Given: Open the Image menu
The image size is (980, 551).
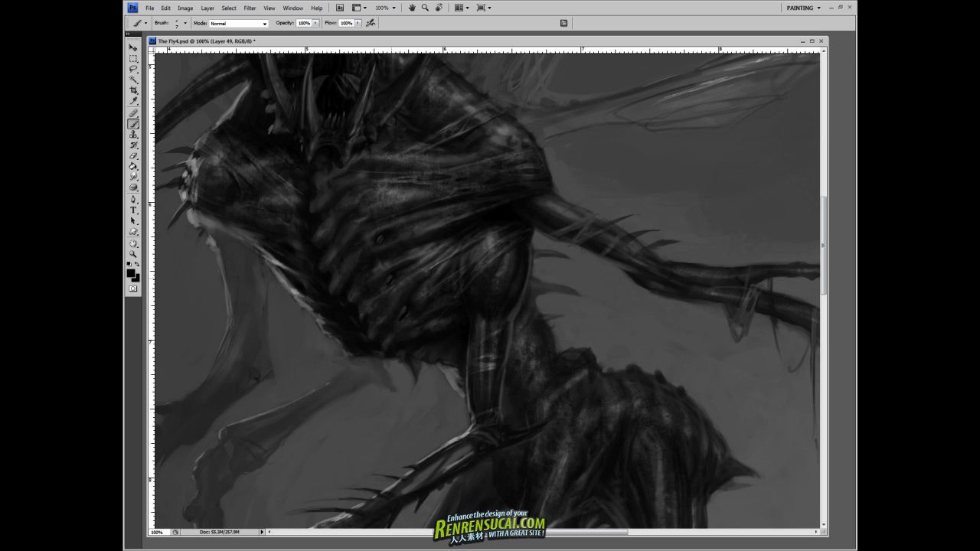Looking at the screenshot, I should click(185, 8).
